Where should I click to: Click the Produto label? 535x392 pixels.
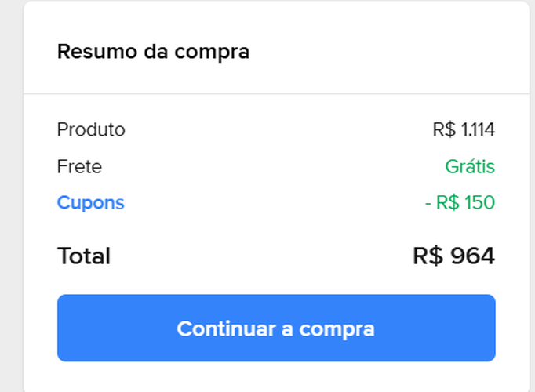pyautogui.click(x=91, y=129)
